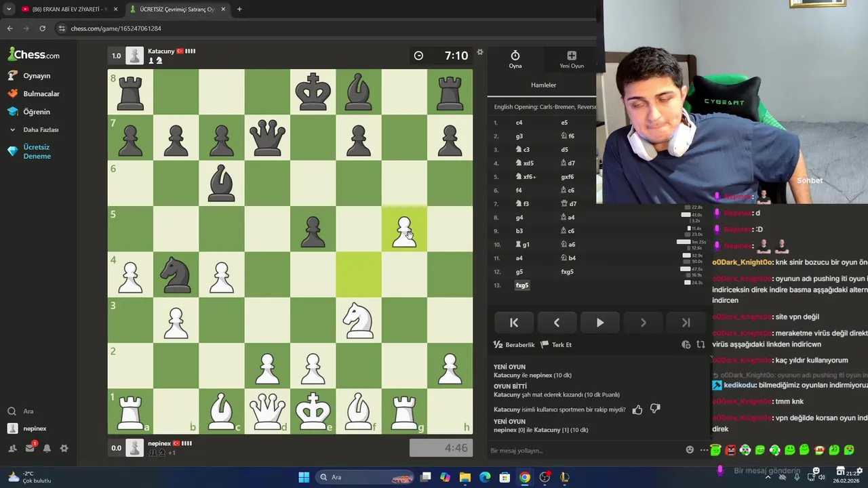The image size is (868, 488).
Task: Flip the board orientation
Action: [x=701, y=345]
